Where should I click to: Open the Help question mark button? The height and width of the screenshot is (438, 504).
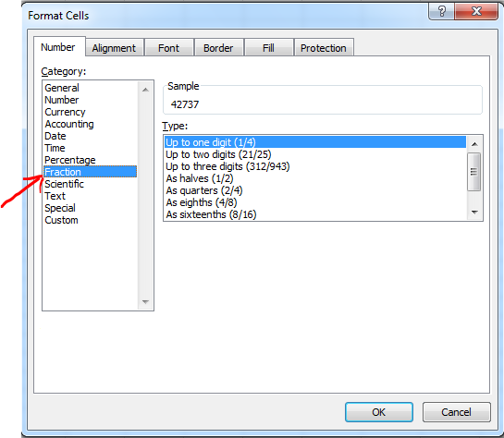coord(441,12)
